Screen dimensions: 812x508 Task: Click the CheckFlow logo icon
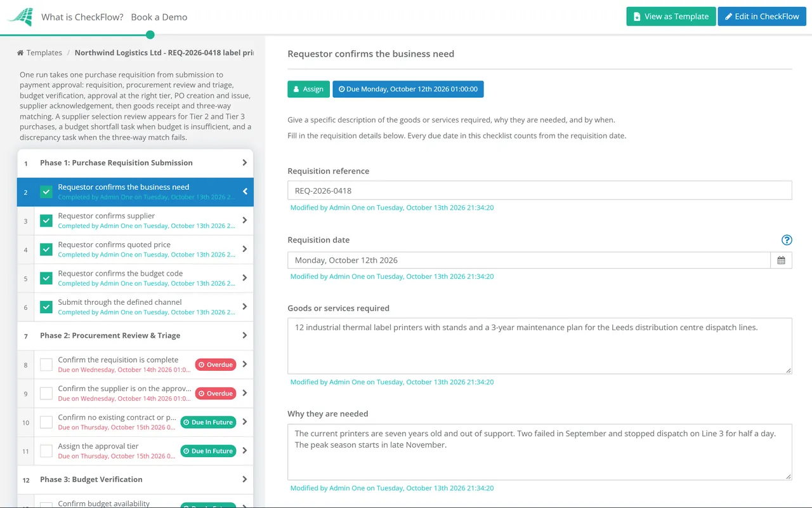coord(20,17)
